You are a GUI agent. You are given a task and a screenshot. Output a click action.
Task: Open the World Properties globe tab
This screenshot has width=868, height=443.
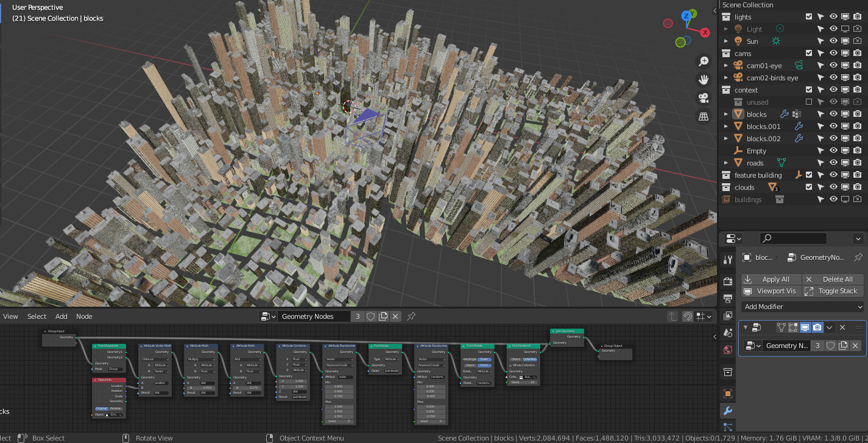coord(727,350)
